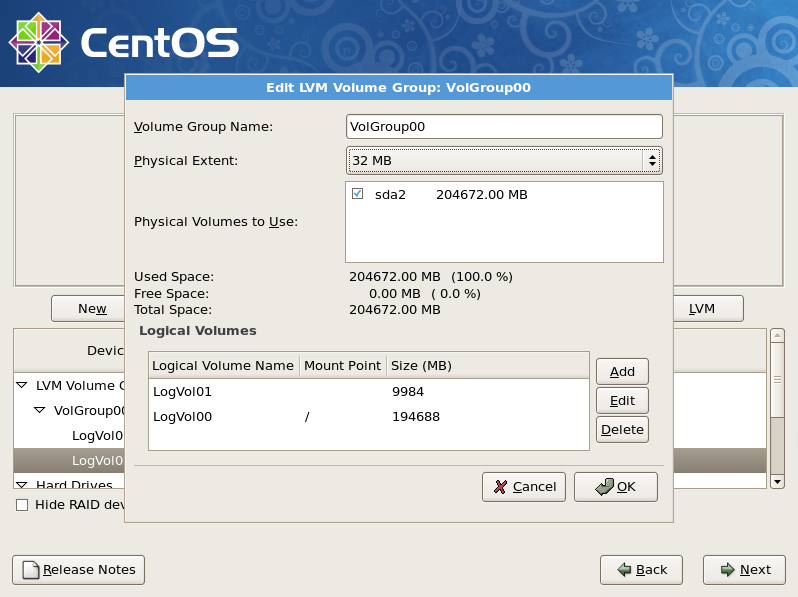The image size is (798, 597).
Task: Uncheck the sda2 physical volume checkbox
Action: pyautogui.click(x=357, y=194)
